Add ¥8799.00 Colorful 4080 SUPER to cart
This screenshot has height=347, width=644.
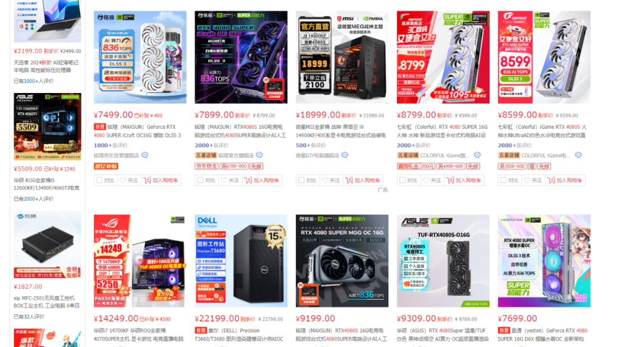pos(464,180)
